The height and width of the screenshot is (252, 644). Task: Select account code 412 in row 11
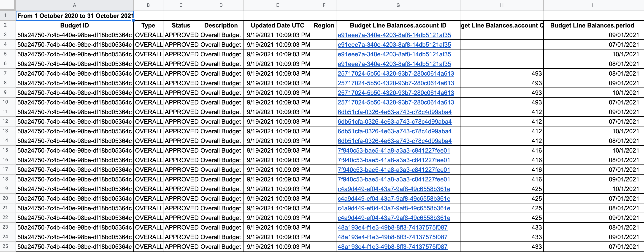click(502, 112)
